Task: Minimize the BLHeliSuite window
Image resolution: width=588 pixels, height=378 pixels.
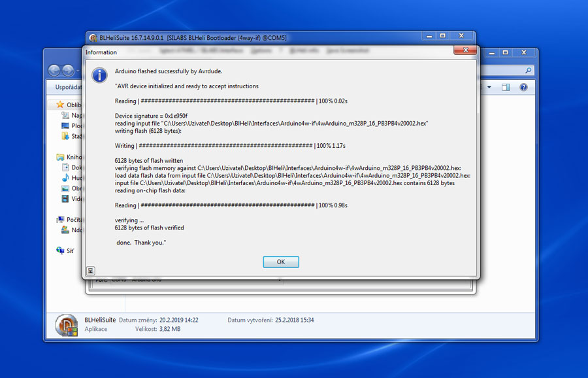Action: point(429,36)
